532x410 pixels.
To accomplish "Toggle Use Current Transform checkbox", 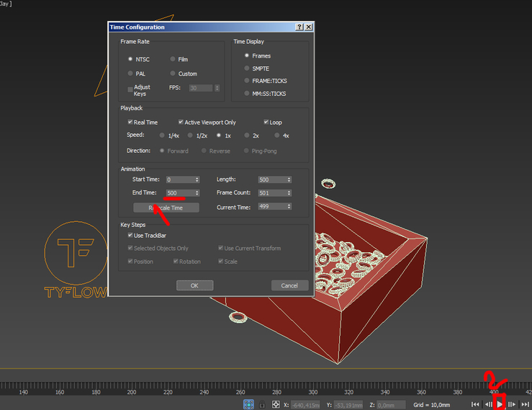I will (x=220, y=248).
